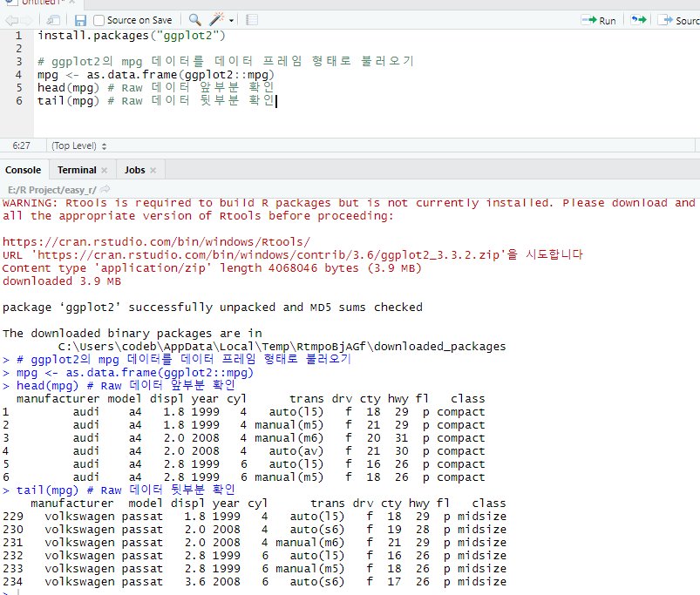Show the script in a new window

point(53,20)
